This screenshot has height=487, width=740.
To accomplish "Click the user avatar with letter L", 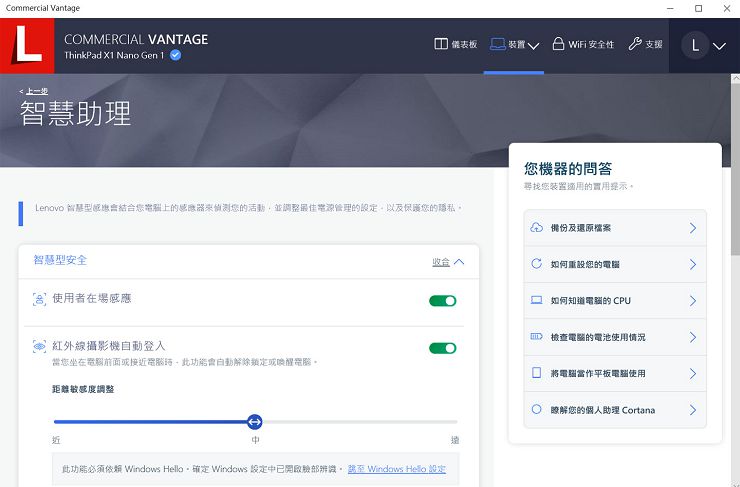I will [695, 46].
